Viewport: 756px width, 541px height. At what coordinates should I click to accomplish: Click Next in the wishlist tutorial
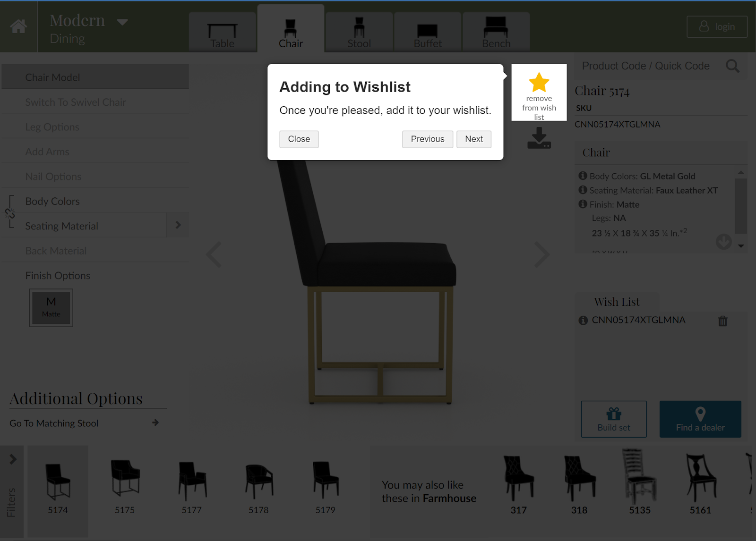pyautogui.click(x=473, y=139)
